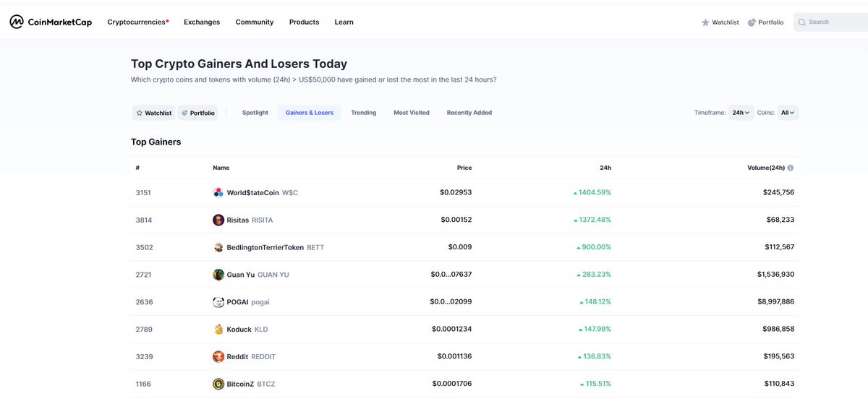Click rank number 1166
The width and height of the screenshot is (868, 404).
tap(143, 384)
